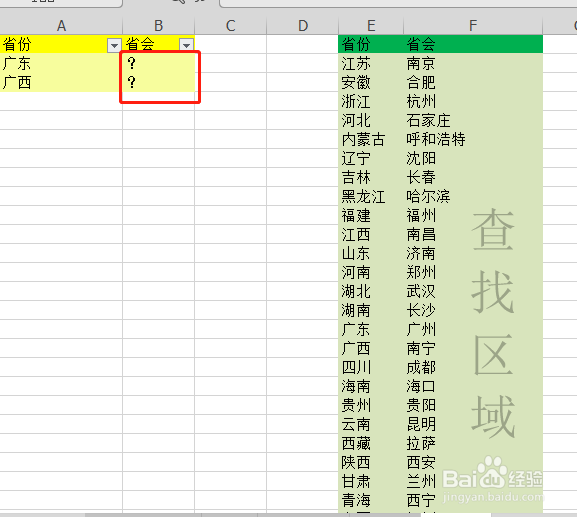Select the 福建 cell
This screenshot has width=577, height=517.
371,216
